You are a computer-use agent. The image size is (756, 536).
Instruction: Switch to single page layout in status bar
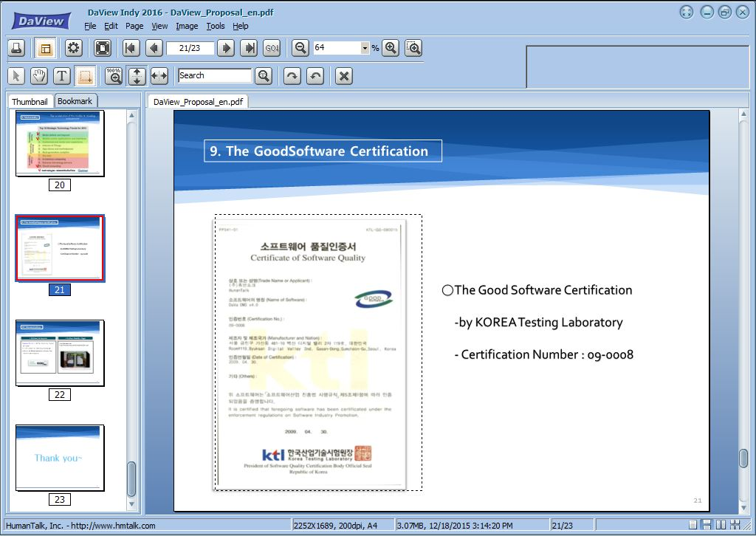[x=693, y=525]
